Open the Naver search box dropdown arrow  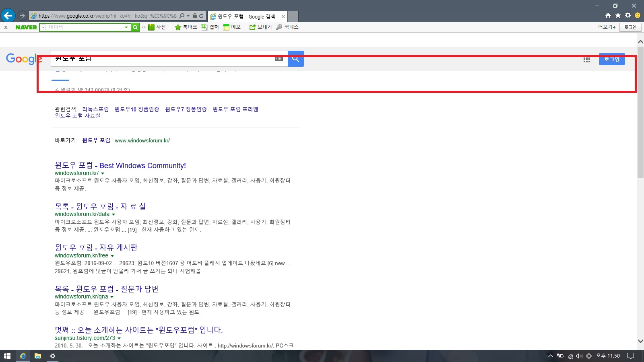(126, 27)
